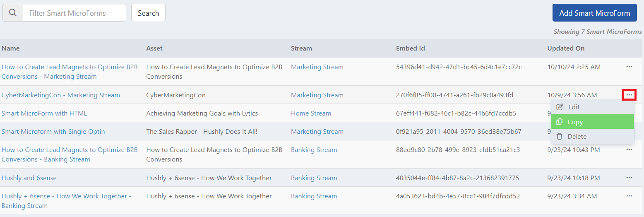Click the Search button
Screen dimensions: 644x217
point(148,13)
